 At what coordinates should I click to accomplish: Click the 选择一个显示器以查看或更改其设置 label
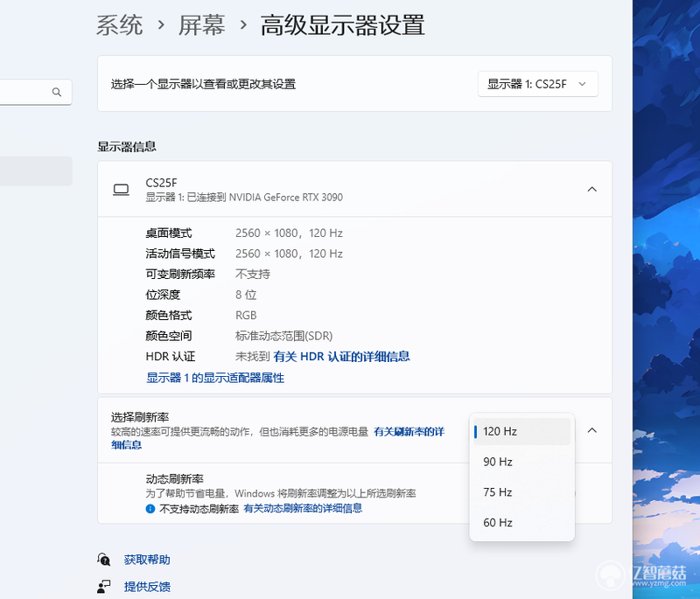coord(203,84)
